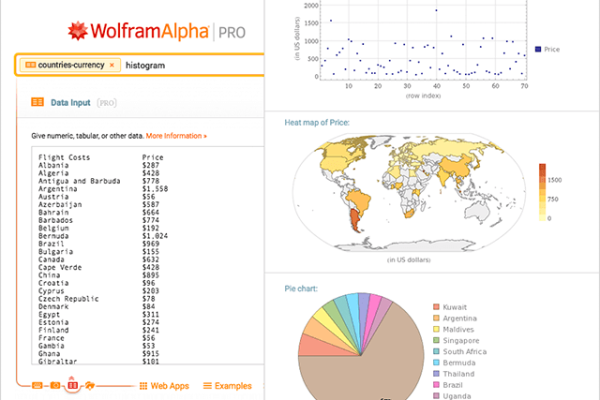This screenshot has height=400, width=600.
Task: Click the Data Input table icon
Action: click(37, 102)
